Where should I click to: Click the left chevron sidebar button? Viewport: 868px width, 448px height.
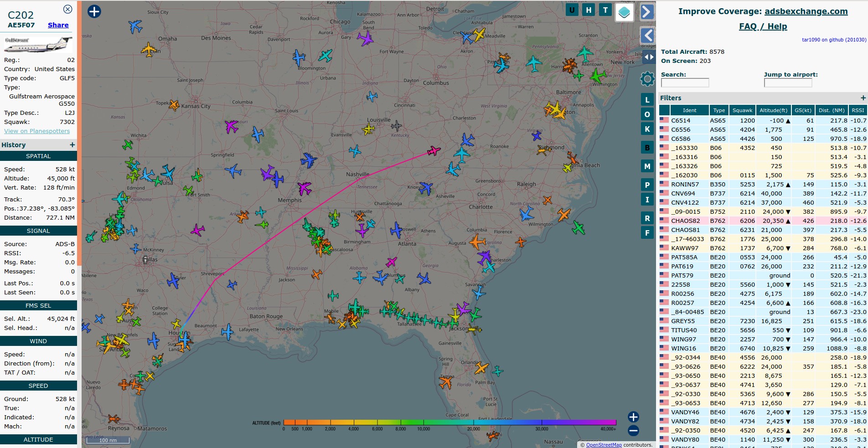(647, 35)
